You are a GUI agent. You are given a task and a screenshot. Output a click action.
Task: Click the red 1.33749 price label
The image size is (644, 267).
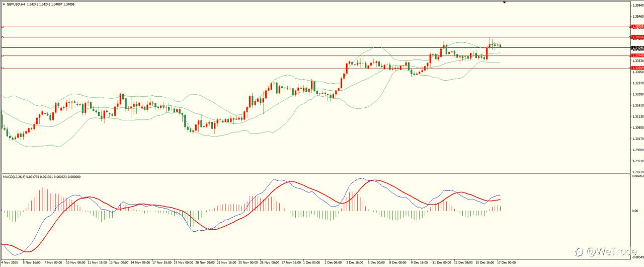(x=637, y=55)
